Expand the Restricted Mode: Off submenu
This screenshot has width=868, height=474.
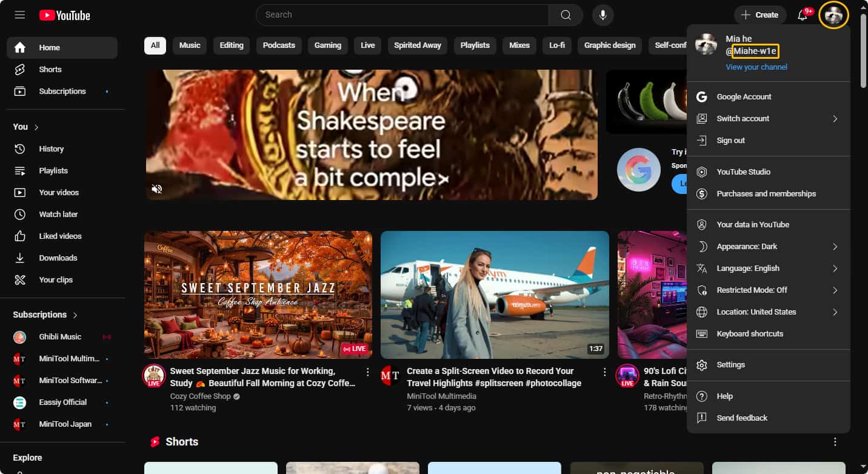tap(769, 290)
